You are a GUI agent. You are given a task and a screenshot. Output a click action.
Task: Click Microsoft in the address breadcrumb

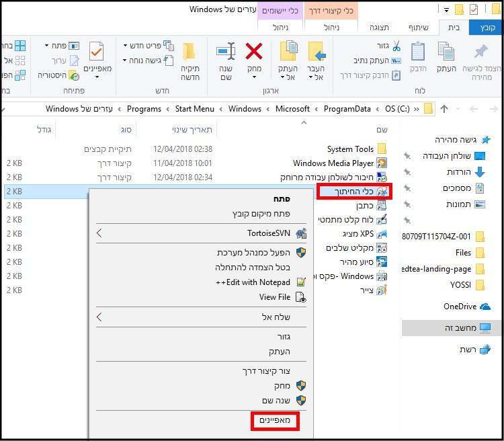pyautogui.click(x=292, y=109)
